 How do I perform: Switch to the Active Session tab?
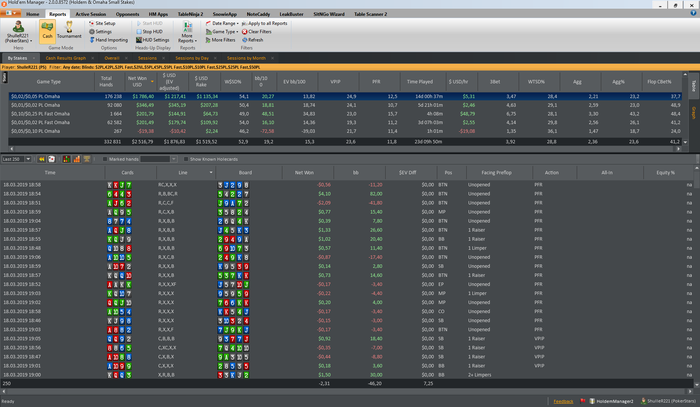[91, 14]
